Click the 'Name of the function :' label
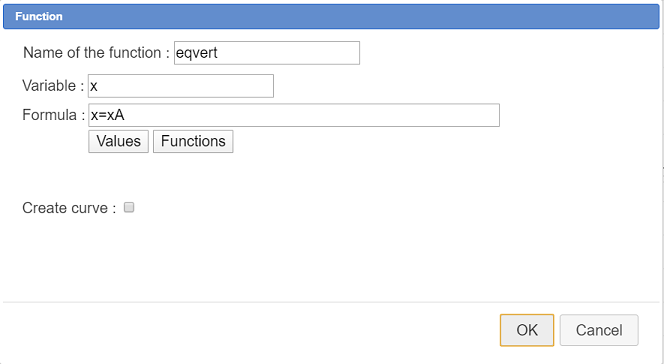This screenshot has width=664, height=364. click(96, 53)
